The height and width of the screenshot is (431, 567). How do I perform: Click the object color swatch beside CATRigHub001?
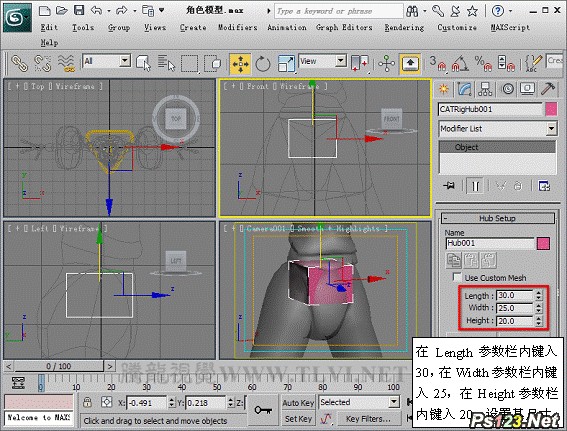point(551,109)
